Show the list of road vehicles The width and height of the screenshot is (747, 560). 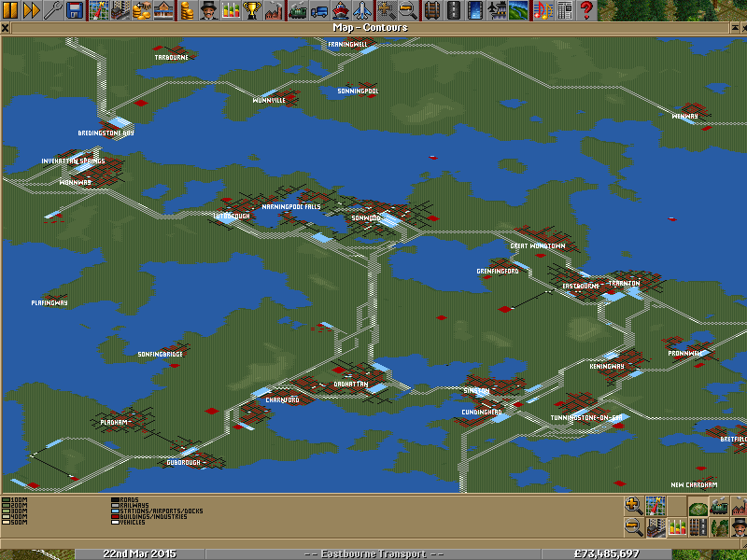318,10
